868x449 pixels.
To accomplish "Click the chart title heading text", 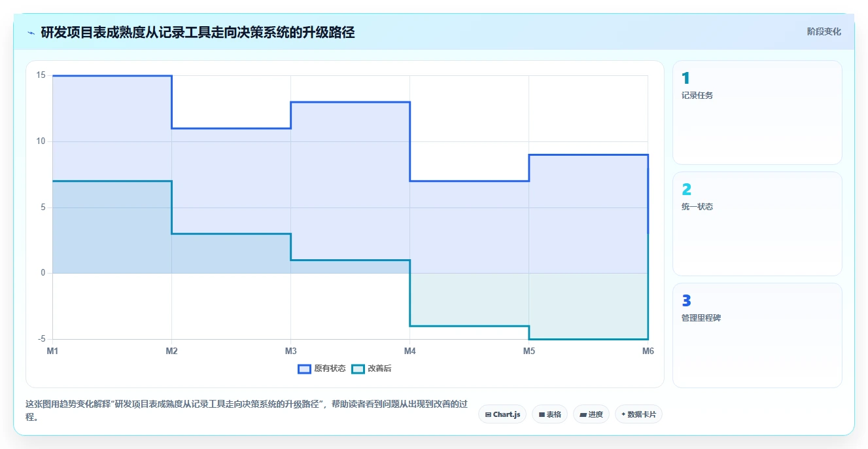I will [x=198, y=32].
